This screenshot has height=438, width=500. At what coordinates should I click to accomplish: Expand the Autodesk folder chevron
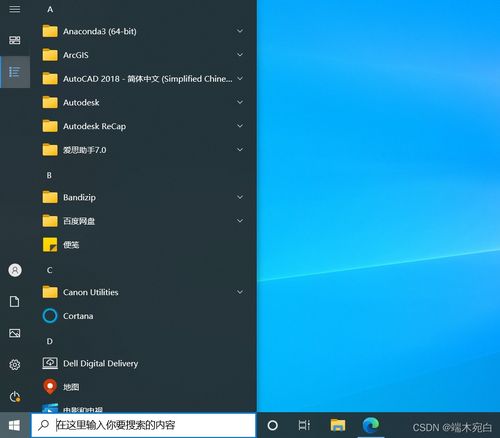coord(240,102)
